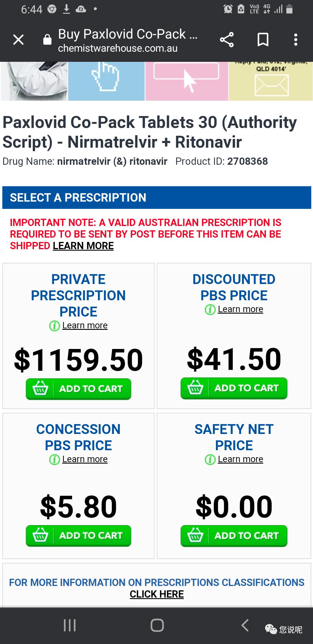Click info icon under Concession PBS Price

click(x=54, y=460)
